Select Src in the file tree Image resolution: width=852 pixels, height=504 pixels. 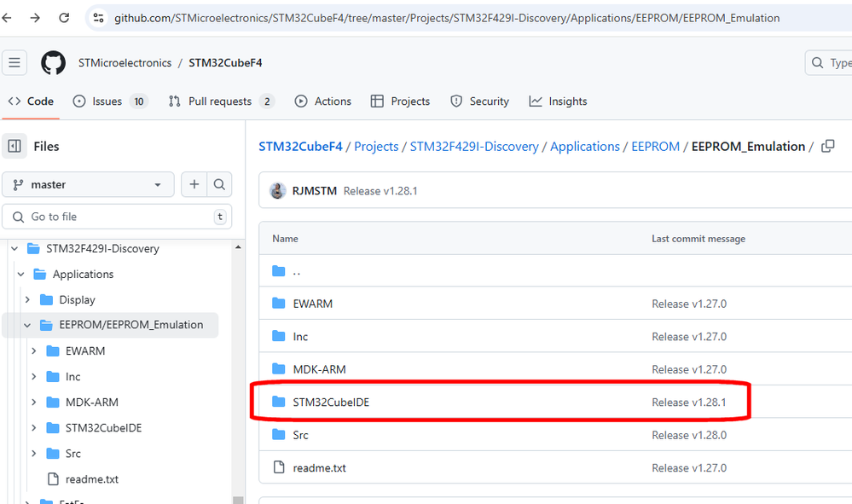pos(72,454)
